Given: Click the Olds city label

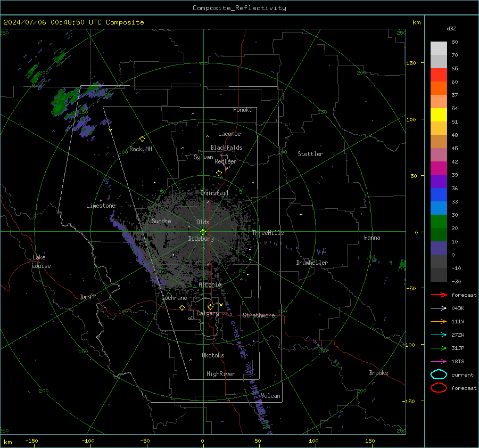Looking at the screenshot, I should pyautogui.click(x=203, y=222).
